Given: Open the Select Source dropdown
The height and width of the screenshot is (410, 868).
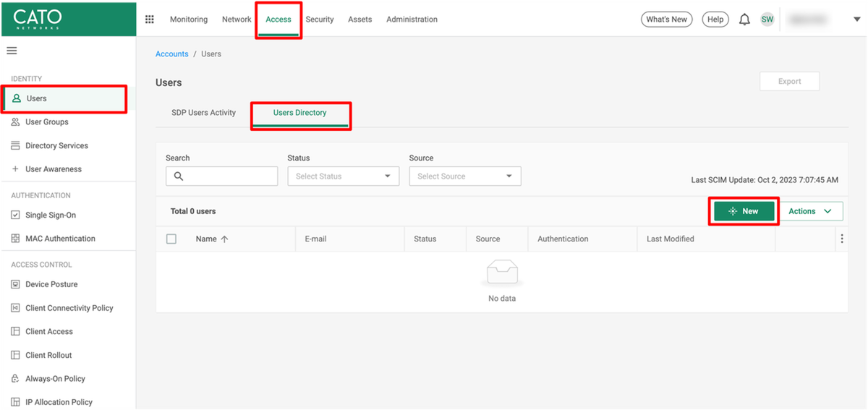Looking at the screenshot, I should [x=464, y=176].
